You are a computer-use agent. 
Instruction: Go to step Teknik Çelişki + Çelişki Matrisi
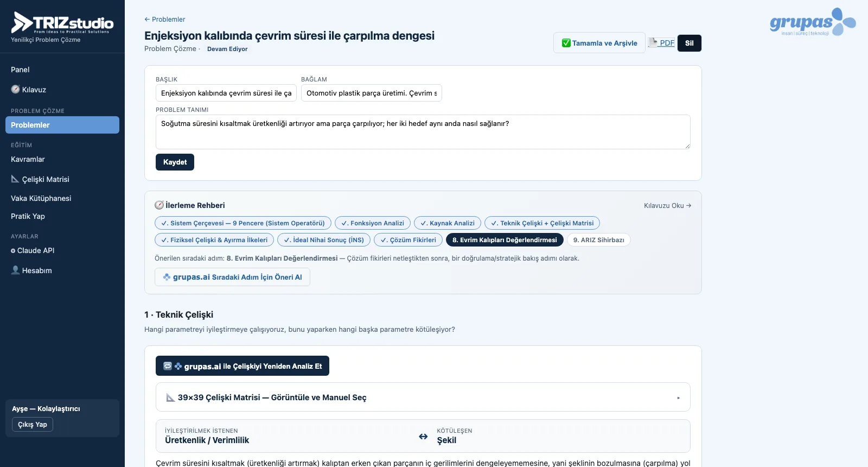tap(542, 223)
